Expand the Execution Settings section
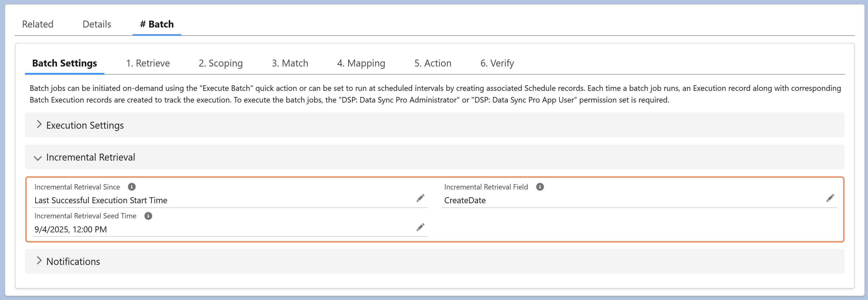Viewport: 868px width, 300px height. pyautogui.click(x=435, y=125)
